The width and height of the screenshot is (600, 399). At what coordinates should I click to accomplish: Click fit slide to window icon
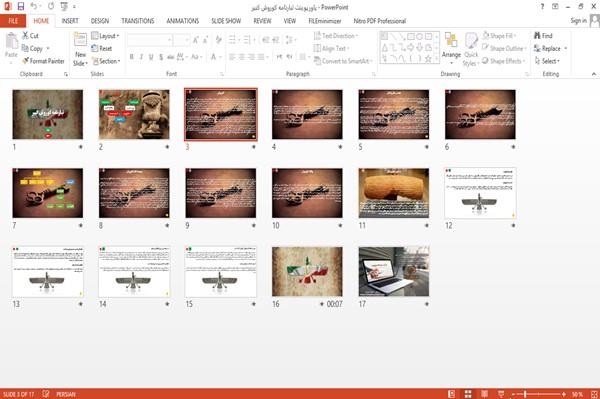[594, 394]
